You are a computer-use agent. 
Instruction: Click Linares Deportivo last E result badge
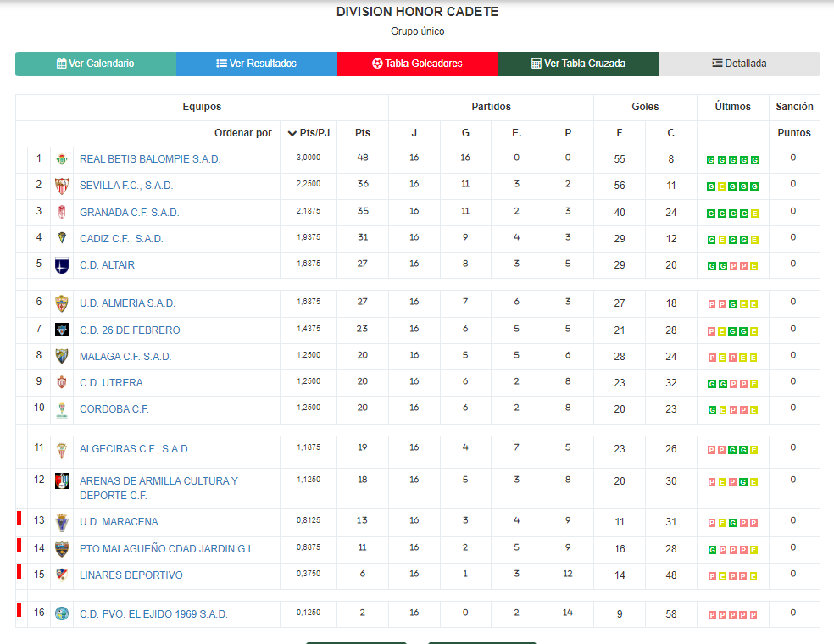coord(753,576)
